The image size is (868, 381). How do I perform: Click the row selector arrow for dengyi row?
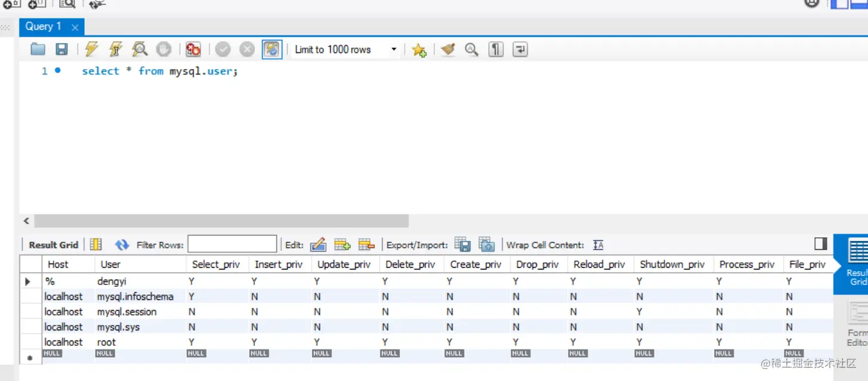pyautogui.click(x=28, y=281)
